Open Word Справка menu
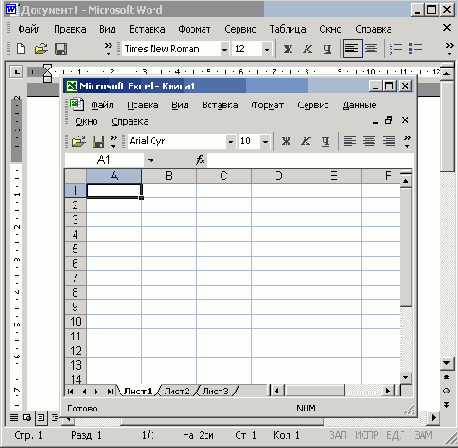The width and height of the screenshot is (458, 448). [x=373, y=29]
